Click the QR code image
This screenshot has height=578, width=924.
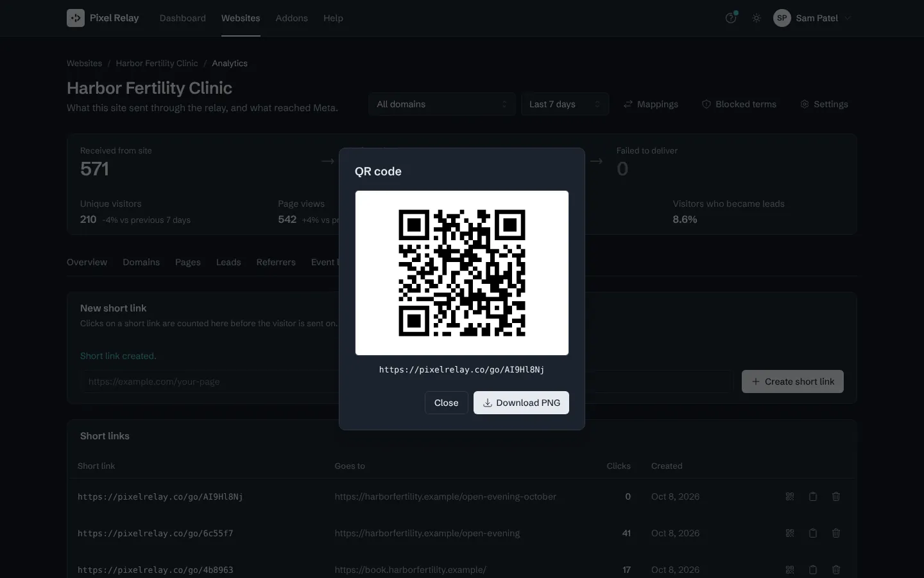tap(462, 273)
